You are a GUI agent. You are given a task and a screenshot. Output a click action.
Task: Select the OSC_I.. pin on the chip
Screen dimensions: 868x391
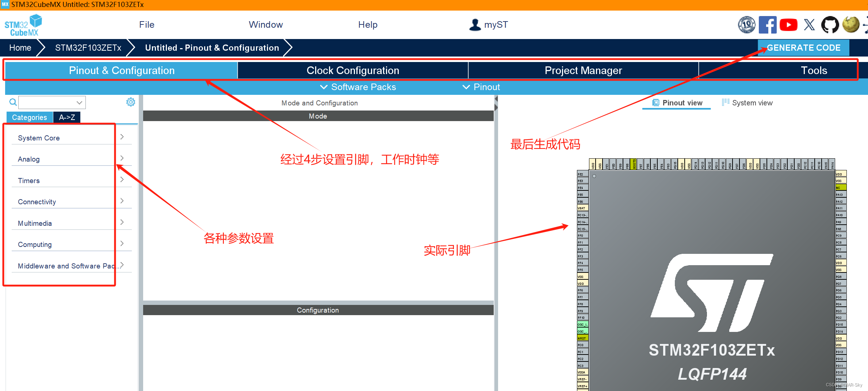(582, 324)
